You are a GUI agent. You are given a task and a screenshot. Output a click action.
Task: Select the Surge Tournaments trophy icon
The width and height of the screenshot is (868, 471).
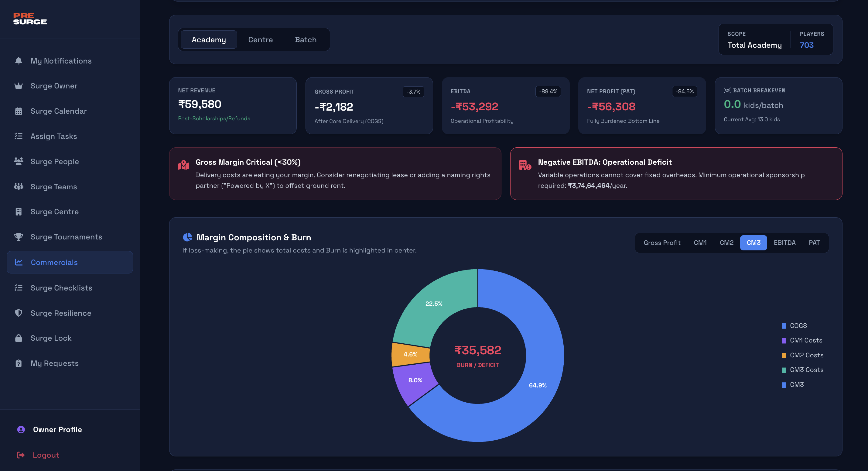point(19,237)
